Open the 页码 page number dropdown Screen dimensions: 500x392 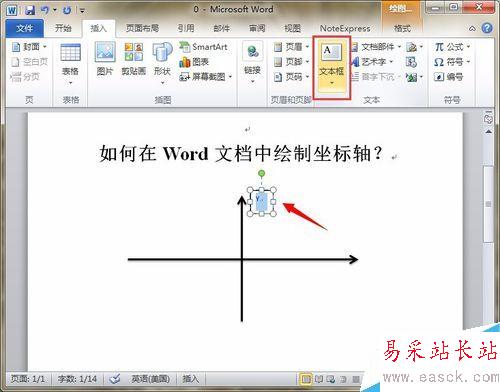click(291, 77)
